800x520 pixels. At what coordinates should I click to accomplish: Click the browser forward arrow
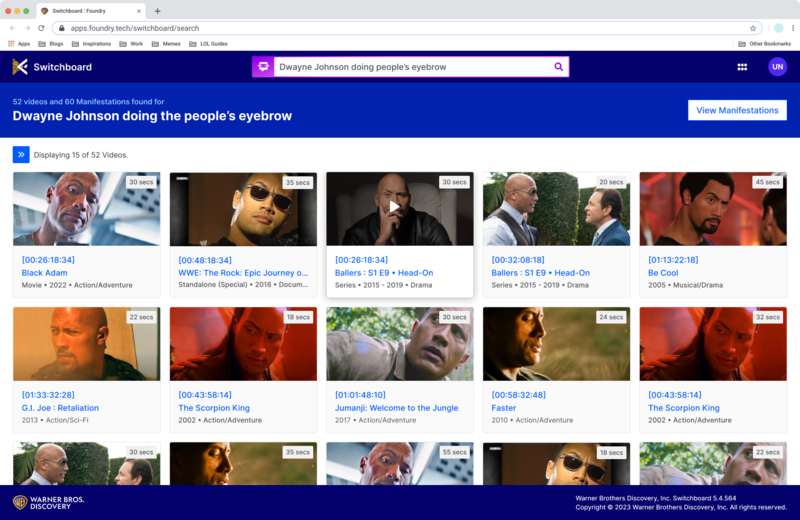pos(27,28)
